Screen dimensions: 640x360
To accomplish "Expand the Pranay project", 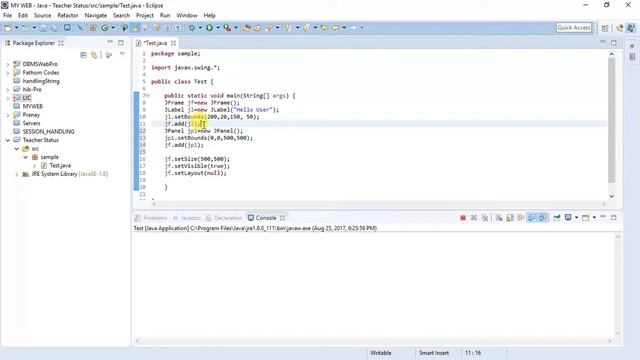I will (8, 115).
